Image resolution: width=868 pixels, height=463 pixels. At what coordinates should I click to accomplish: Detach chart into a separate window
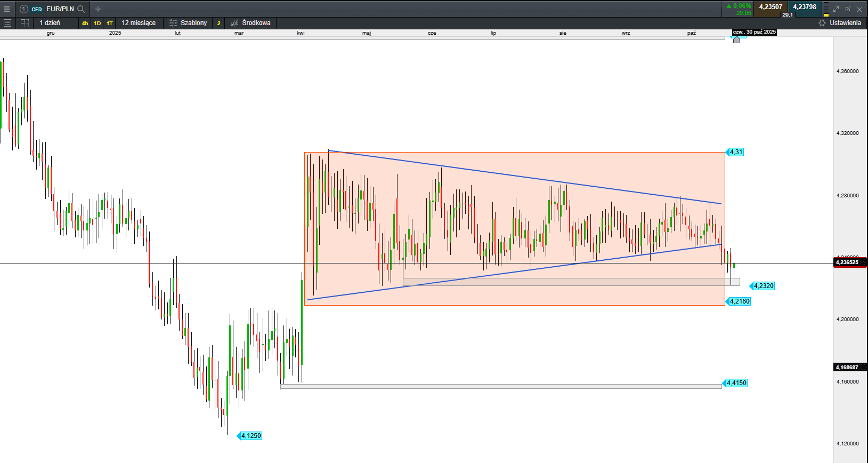[848, 9]
